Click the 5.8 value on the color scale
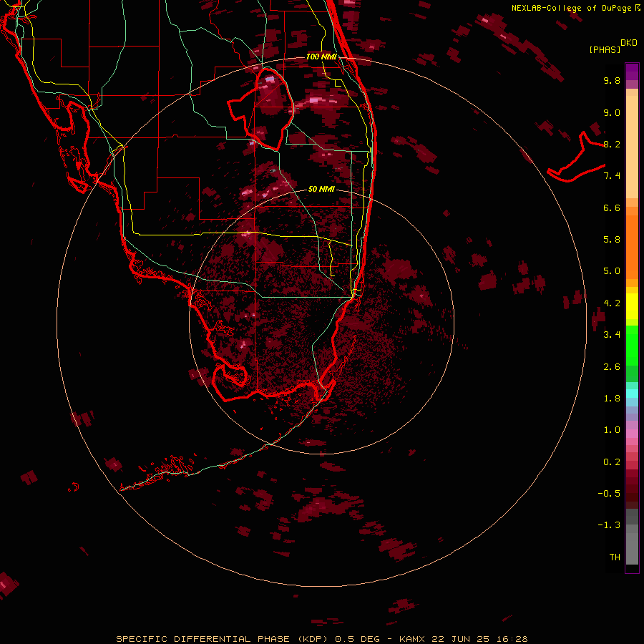Screen dimensions: 644x644 tap(612, 240)
